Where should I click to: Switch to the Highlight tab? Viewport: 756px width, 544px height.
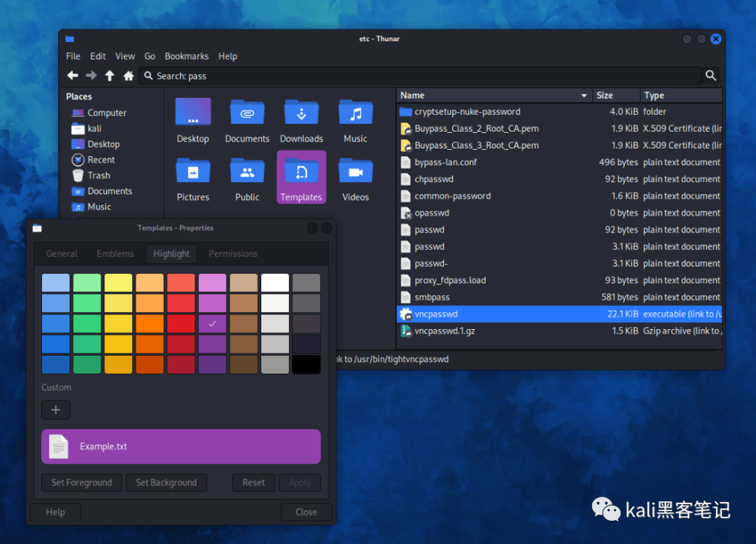click(171, 253)
